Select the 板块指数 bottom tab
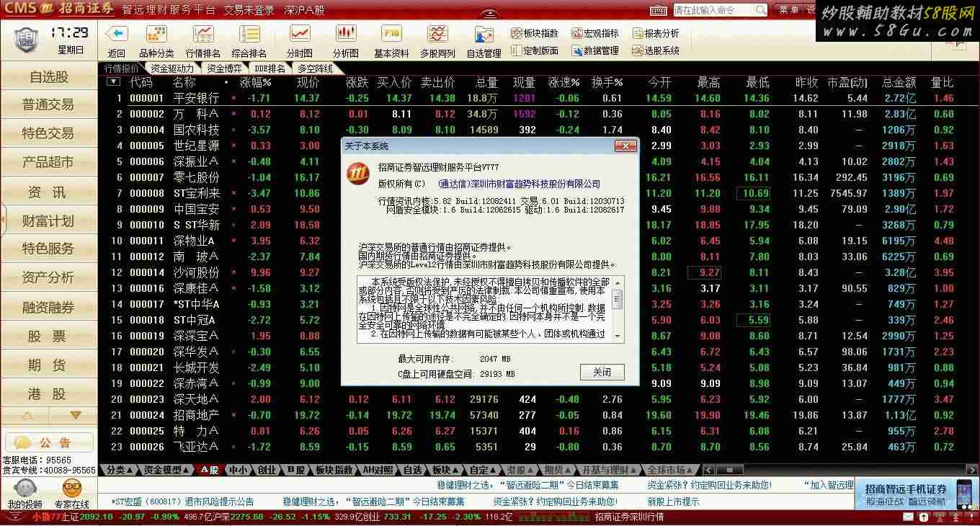Viewport: 980px width, 526px height. [334, 470]
